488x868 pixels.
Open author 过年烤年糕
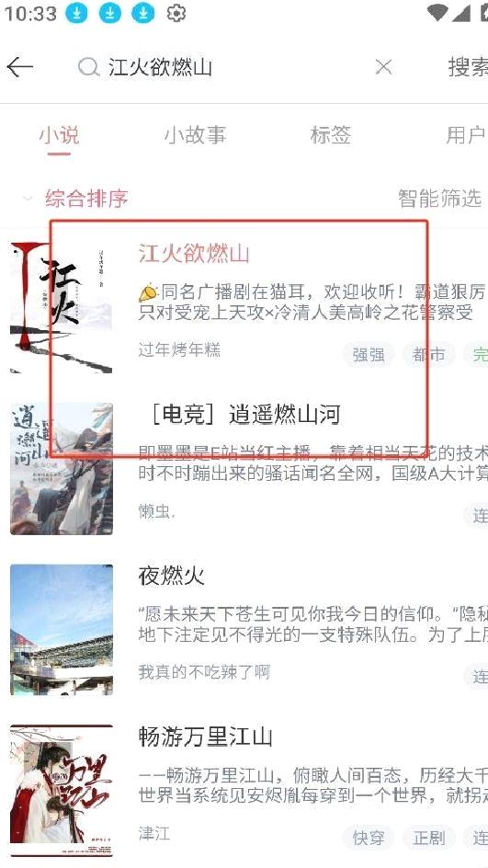tap(179, 349)
